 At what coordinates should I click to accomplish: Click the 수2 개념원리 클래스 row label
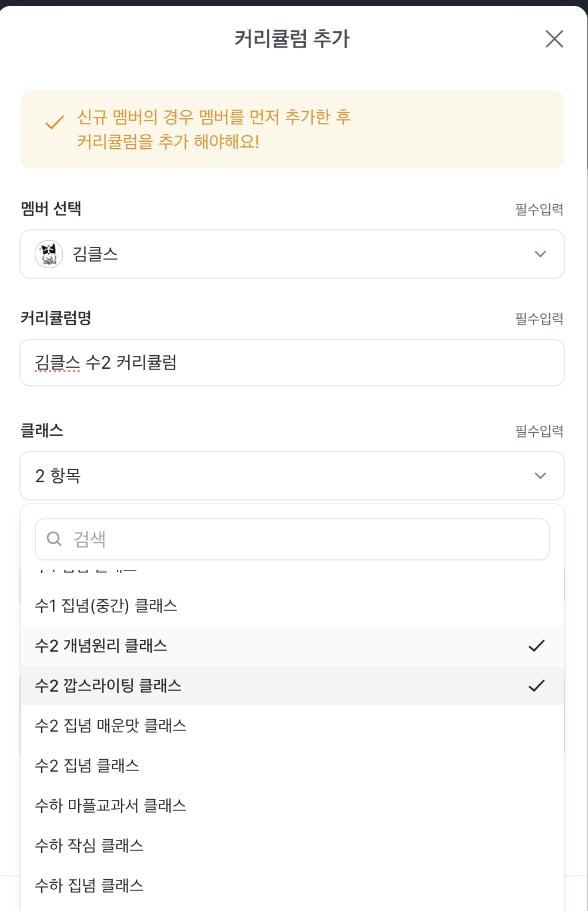[x=101, y=646]
